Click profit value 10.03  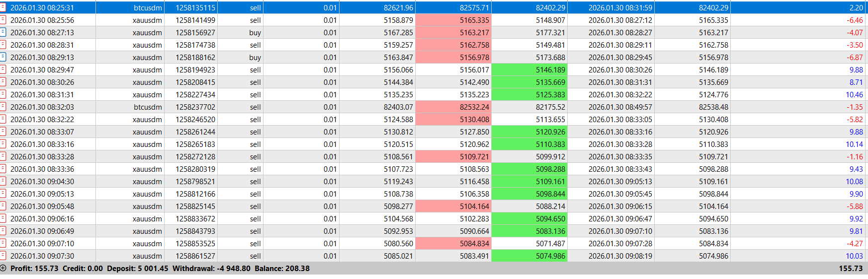[855, 256]
